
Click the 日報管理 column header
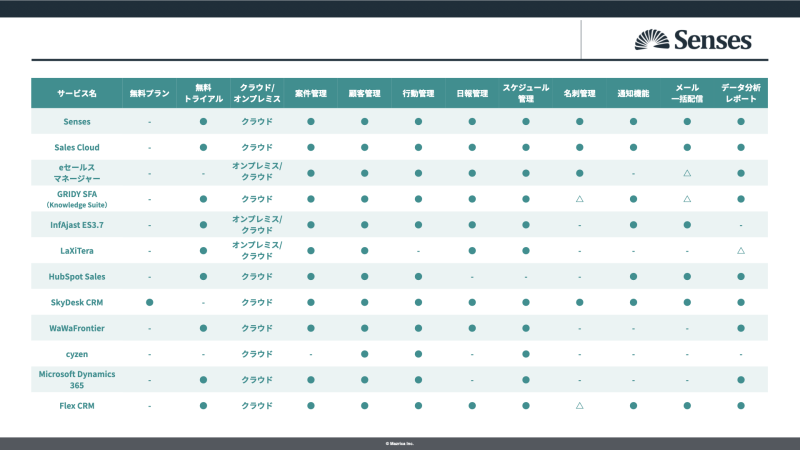pos(472,93)
